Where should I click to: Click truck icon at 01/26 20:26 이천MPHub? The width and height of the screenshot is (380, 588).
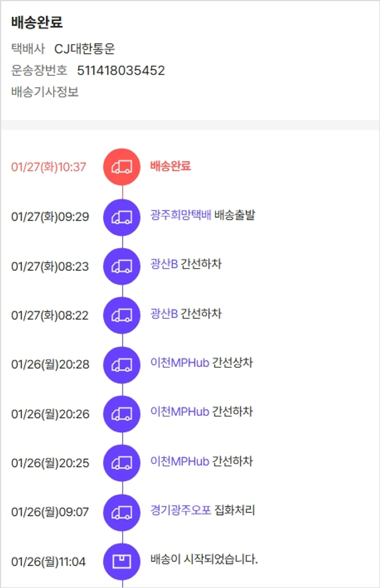click(122, 414)
